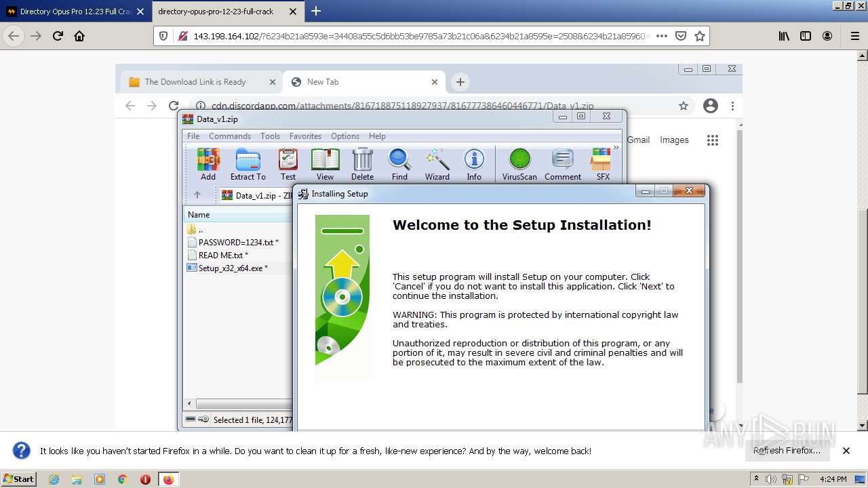Run VirusScan from WinRAR toolbar

click(519, 165)
